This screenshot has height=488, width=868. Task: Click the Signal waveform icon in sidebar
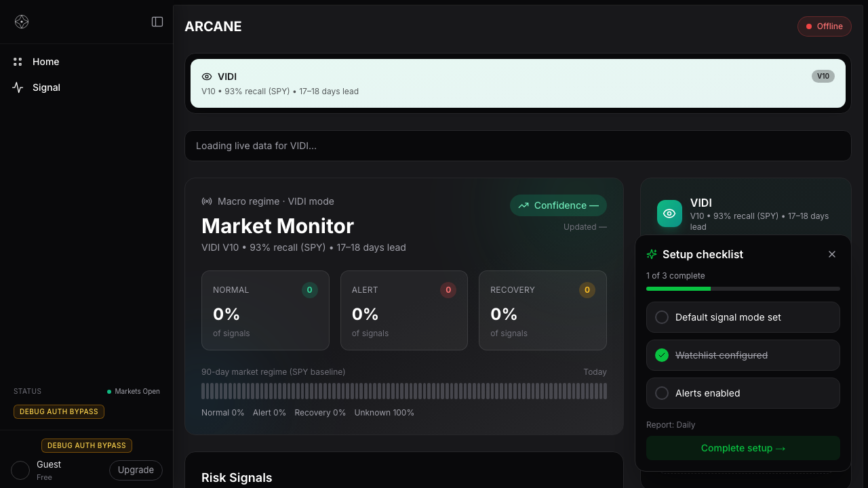18,87
